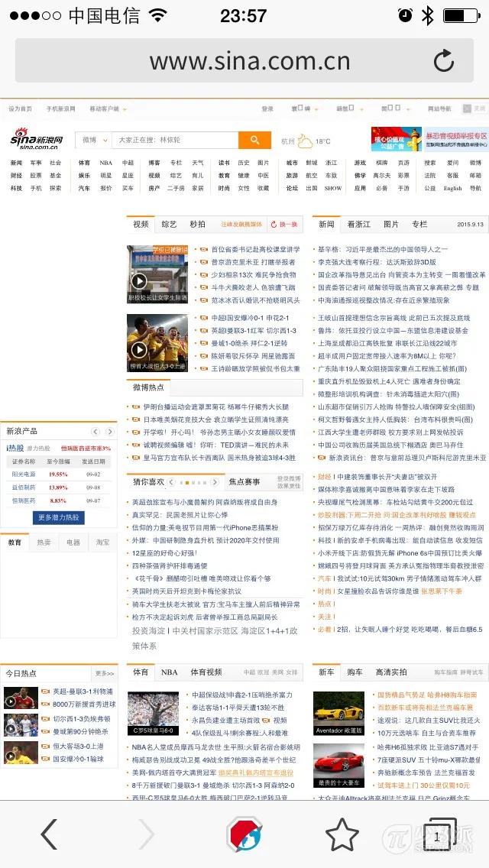Expand the 移动客户端 dropdown
489x868 pixels.
click(108, 109)
